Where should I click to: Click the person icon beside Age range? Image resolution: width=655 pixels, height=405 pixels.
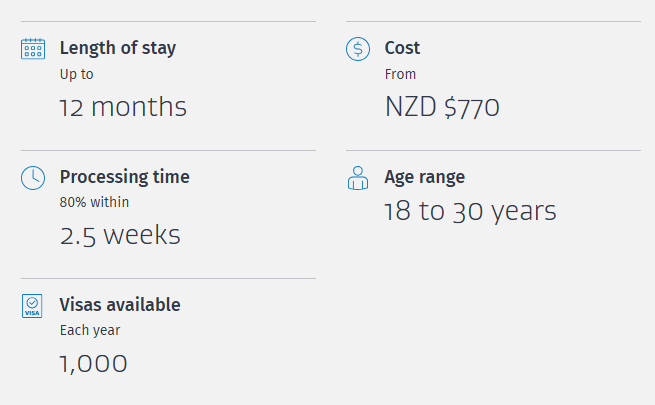point(358,178)
